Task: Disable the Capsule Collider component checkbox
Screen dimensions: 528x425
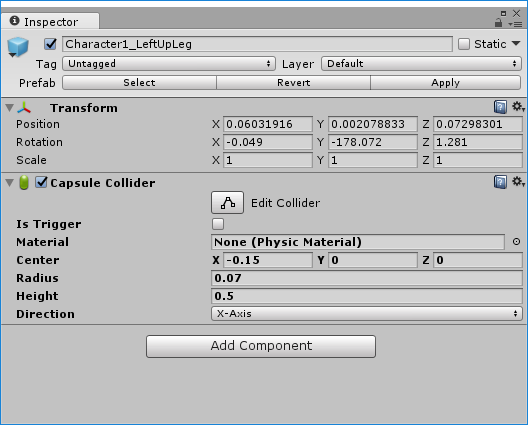Action: point(41,182)
